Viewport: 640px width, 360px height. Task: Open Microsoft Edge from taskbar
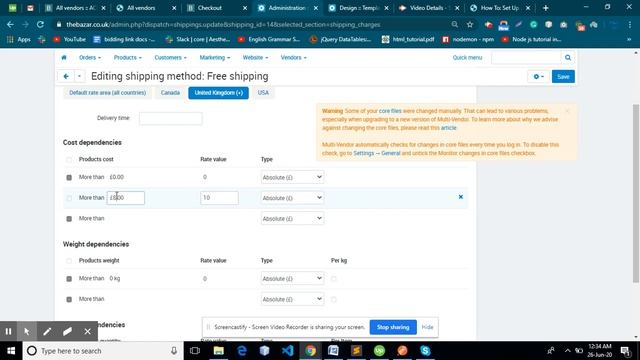[242, 351]
